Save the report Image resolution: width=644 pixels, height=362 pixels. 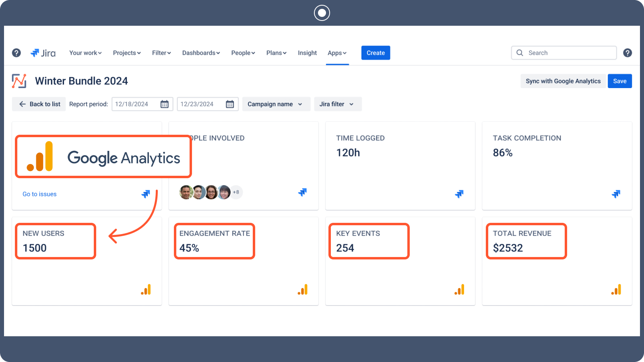619,81
